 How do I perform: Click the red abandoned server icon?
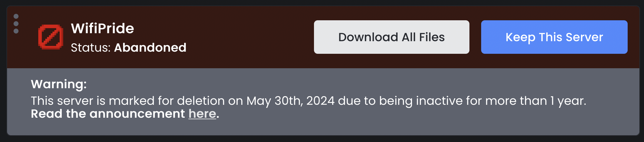[x=51, y=37]
